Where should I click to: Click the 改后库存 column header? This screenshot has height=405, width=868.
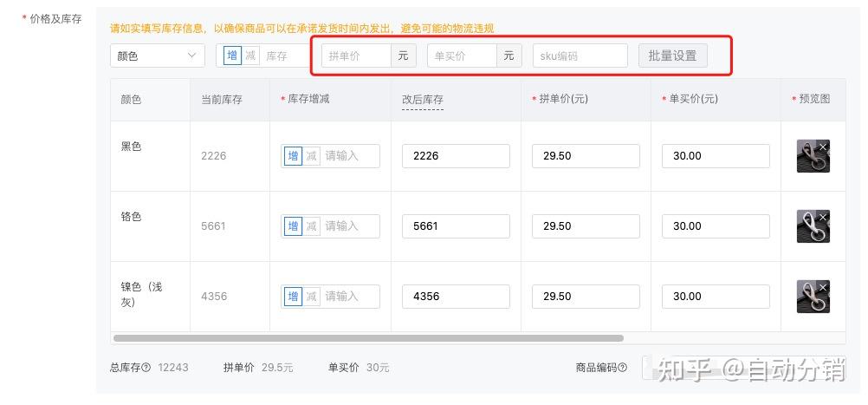(x=423, y=100)
